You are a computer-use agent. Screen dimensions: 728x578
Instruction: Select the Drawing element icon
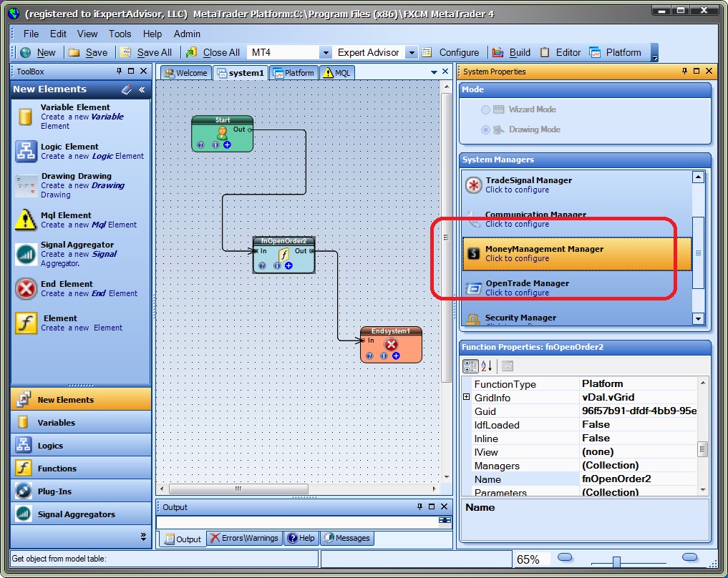tap(26, 185)
